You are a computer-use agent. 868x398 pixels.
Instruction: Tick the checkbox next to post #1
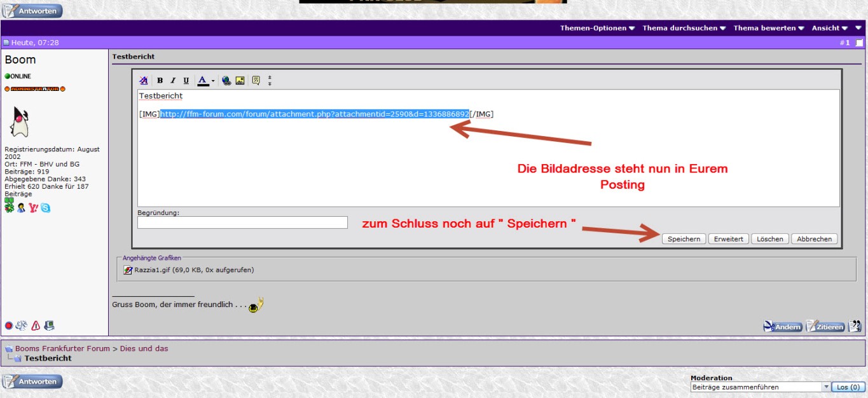point(859,43)
